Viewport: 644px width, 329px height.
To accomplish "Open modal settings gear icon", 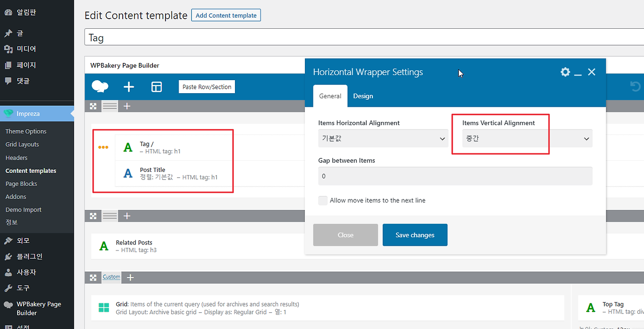I will pyautogui.click(x=565, y=72).
